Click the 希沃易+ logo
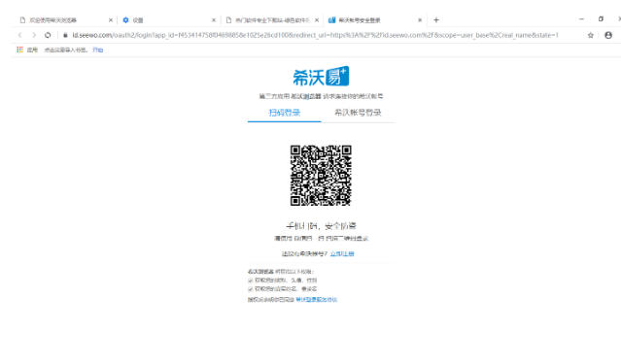Screen dimensions: 621x364 tap(321, 77)
